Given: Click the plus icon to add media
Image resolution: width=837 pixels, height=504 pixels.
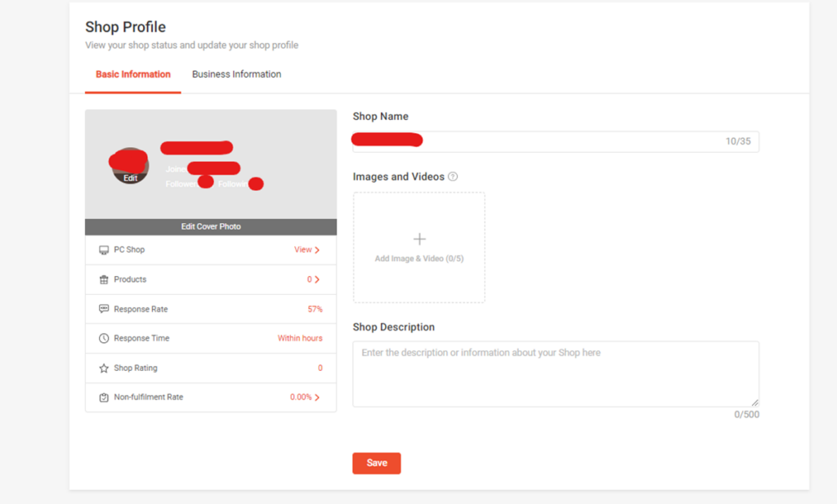Looking at the screenshot, I should tap(419, 239).
